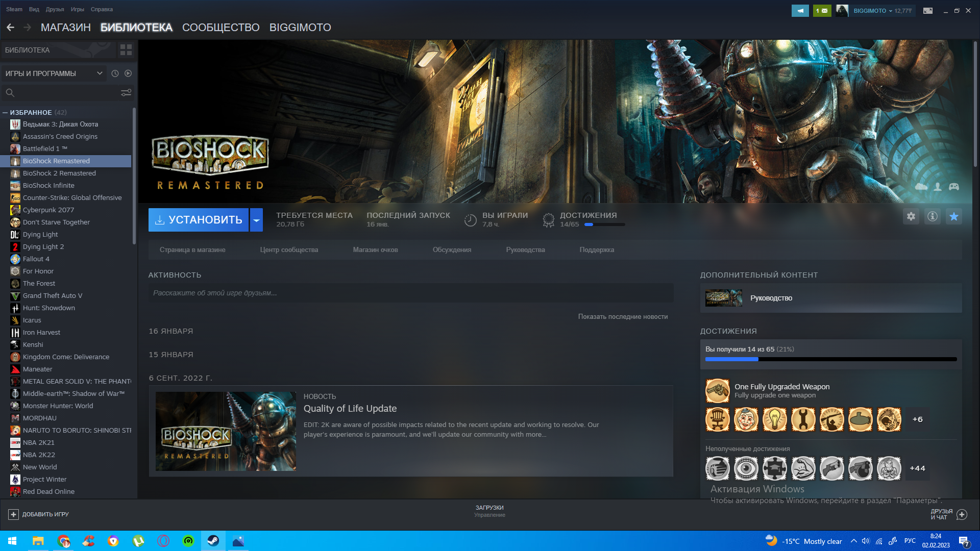Open Windows Start menu
Image resolution: width=980 pixels, height=551 pixels.
click(x=12, y=541)
